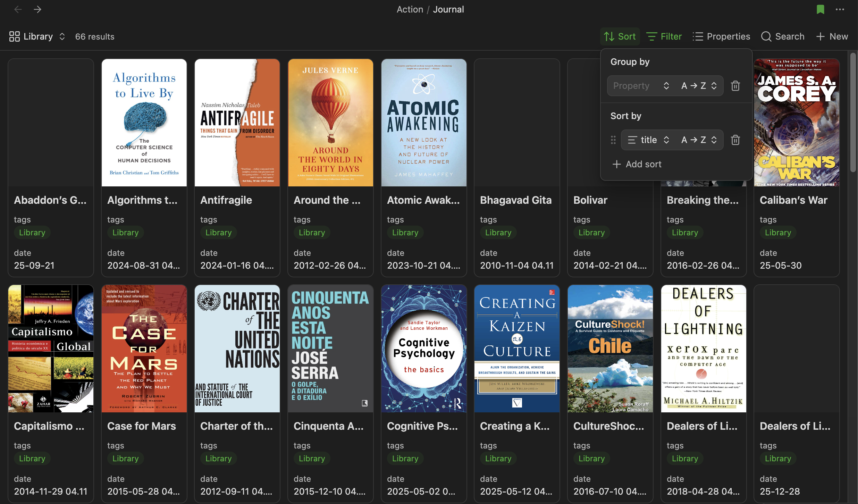
Task: Click the title sort drag handle
Action: click(x=613, y=140)
